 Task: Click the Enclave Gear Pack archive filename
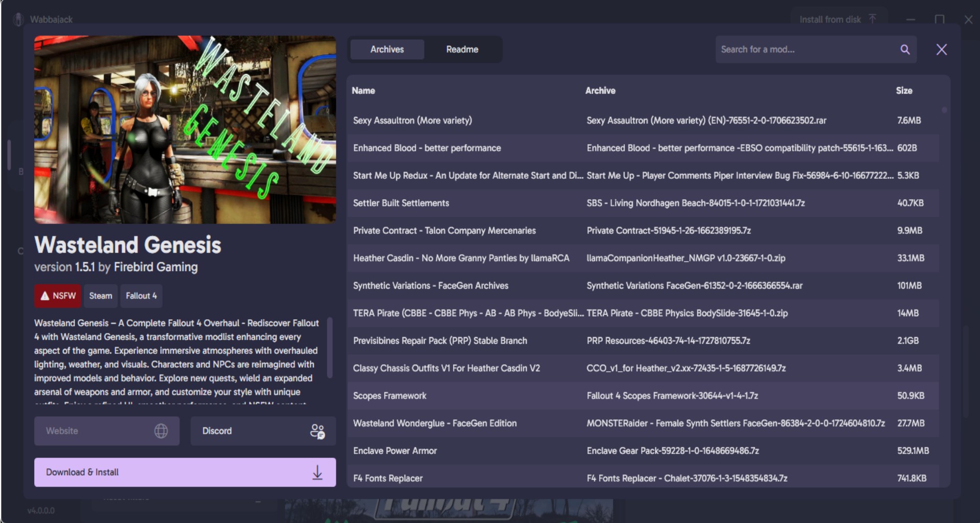point(673,451)
